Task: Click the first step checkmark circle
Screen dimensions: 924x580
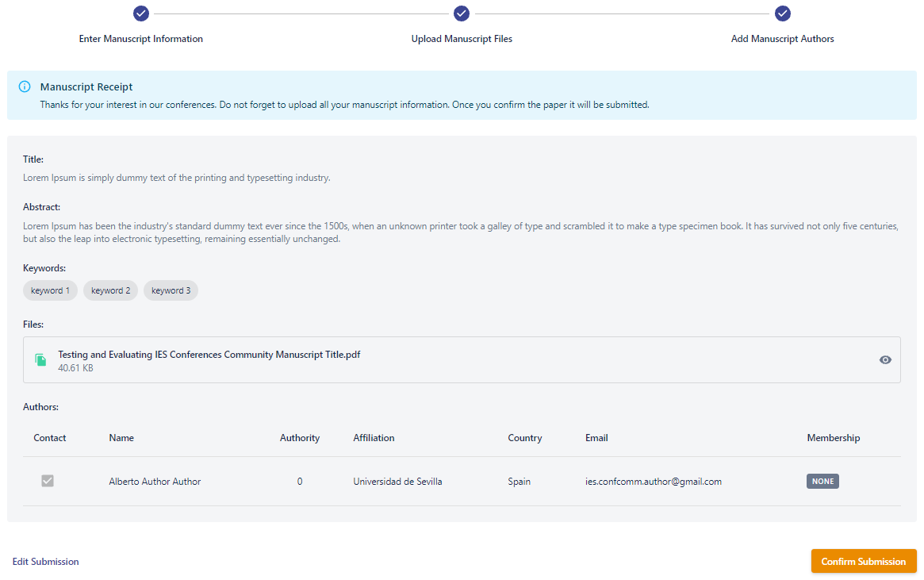Action: [x=141, y=13]
